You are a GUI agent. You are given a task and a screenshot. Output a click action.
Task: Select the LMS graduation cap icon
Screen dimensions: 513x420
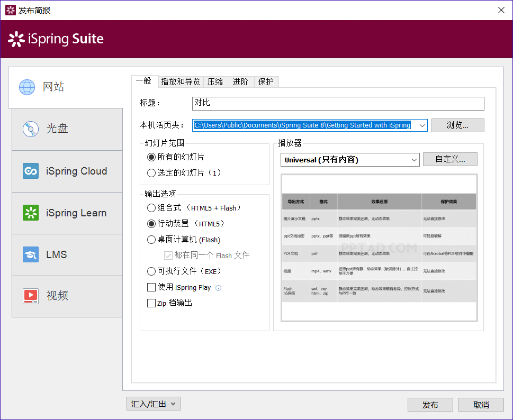(31, 254)
